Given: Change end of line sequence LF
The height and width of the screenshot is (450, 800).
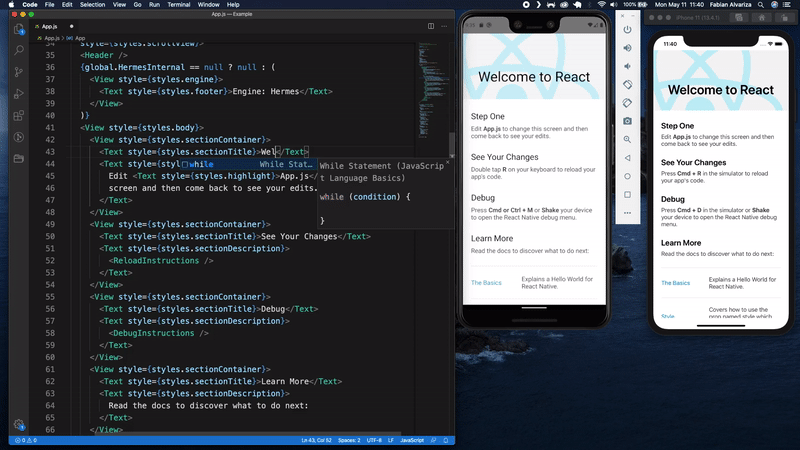Looking at the screenshot, I should click(x=391, y=440).
